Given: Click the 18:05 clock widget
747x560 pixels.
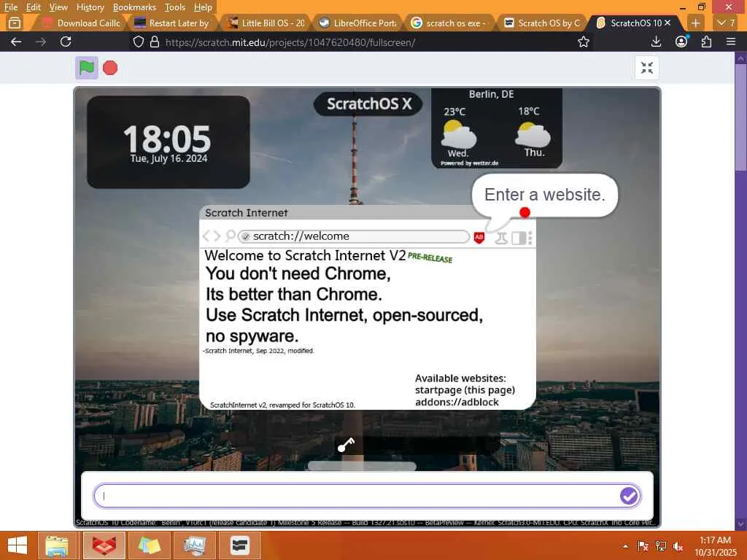Looking at the screenshot, I should click(169, 142).
